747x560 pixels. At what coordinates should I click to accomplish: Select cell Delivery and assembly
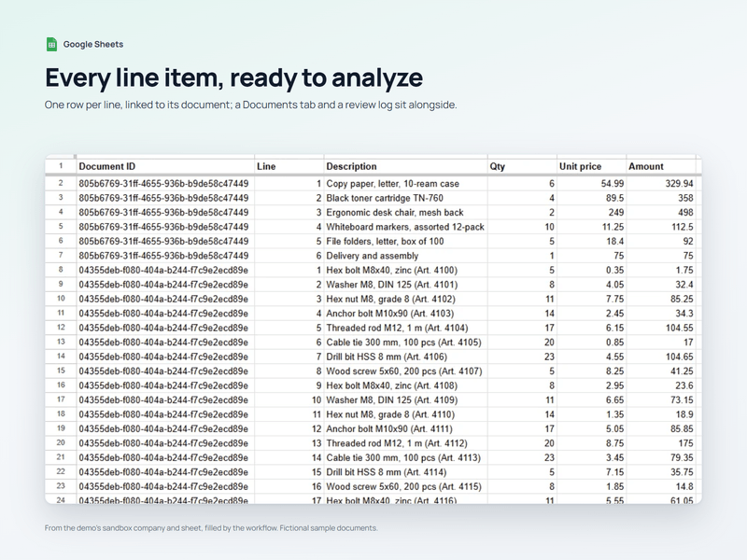tap(406, 256)
